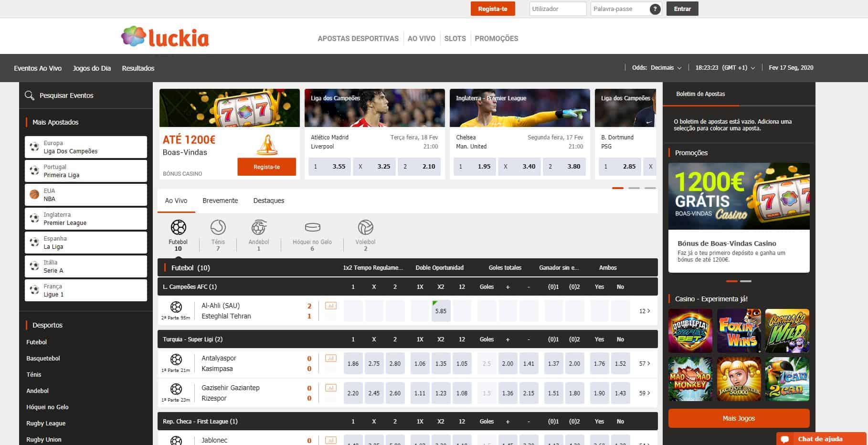Screen dimensions: 868x445
Task: Open the 1200€ Grátis casino promotion banner
Action: tap(739, 196)
